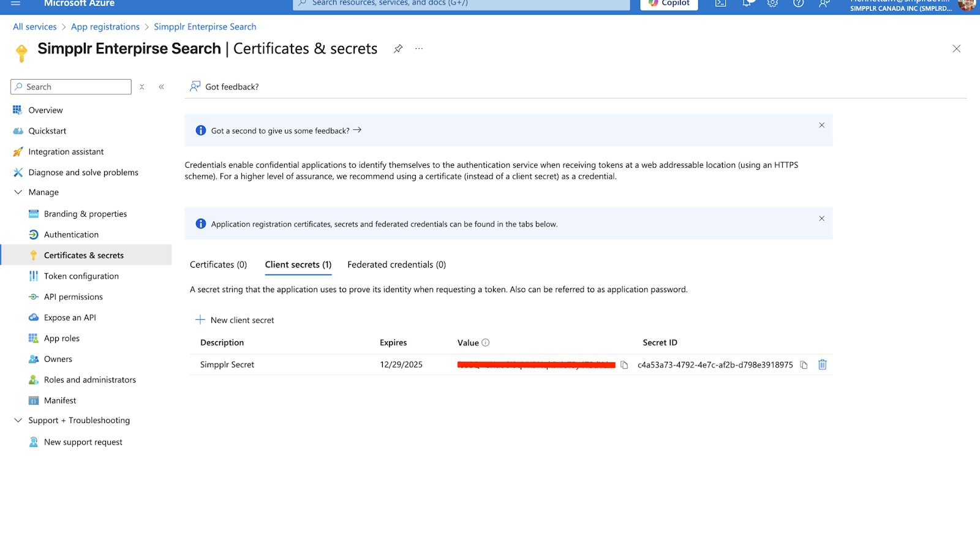Open Azure settings gear icon
The image size is (980, 534).
pyautogui.click(x=772, y=4)
